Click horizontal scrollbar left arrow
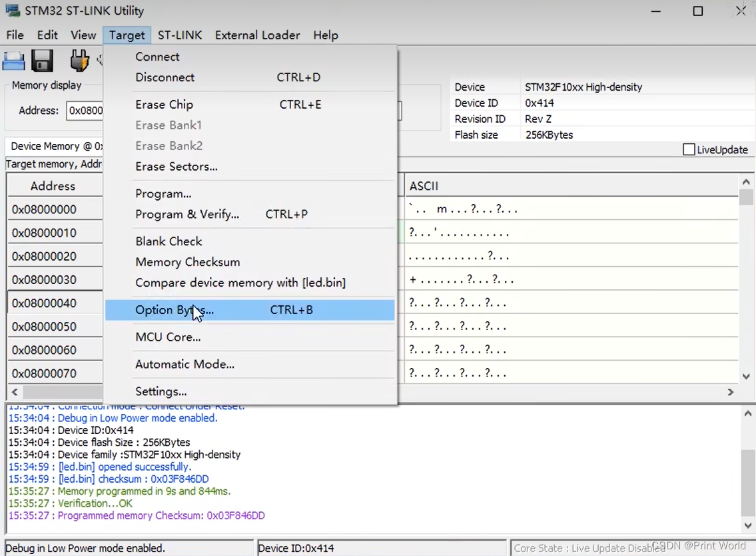 pos(15,393)
